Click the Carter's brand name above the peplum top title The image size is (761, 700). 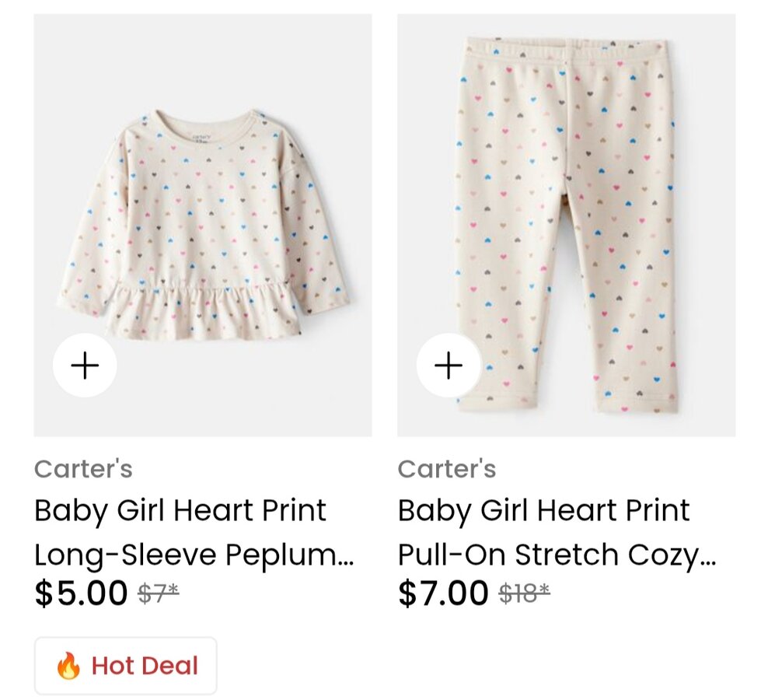83,469
